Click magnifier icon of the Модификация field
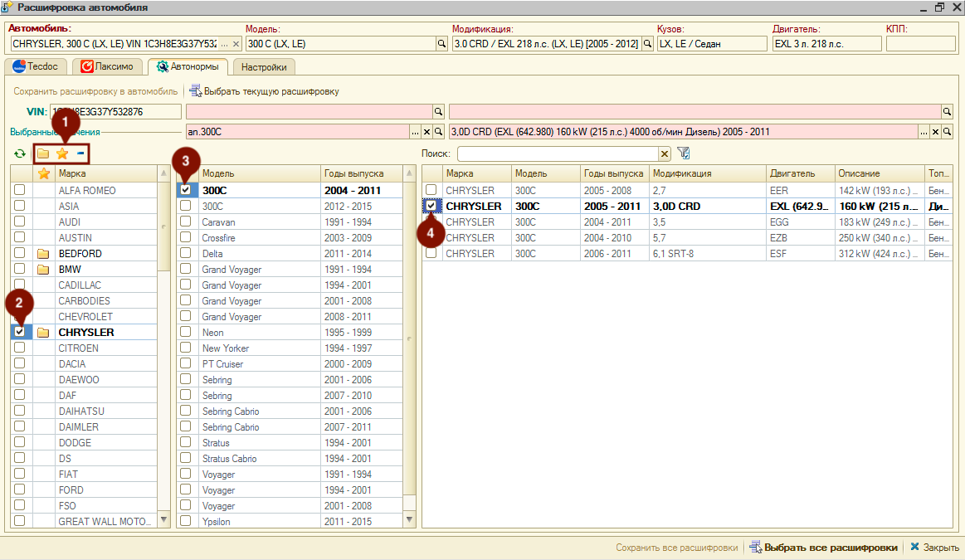The width and height of the screenshot is (965, 560). (x=647, y=44)
